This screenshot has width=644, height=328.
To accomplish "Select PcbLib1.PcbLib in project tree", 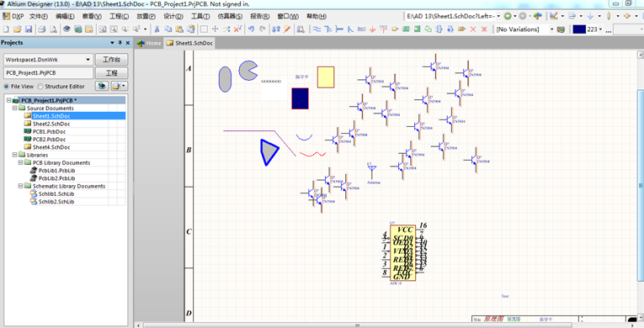I will point(56,171).
